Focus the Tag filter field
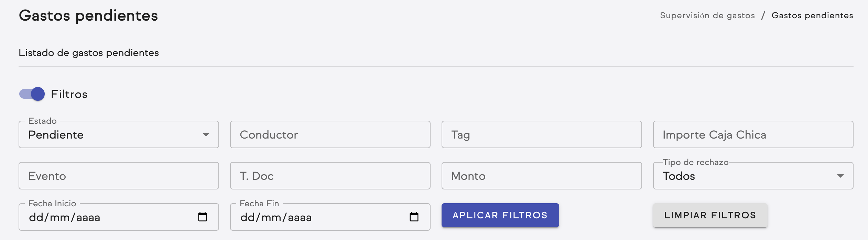 pyautogui.click(x=541, y=134)
